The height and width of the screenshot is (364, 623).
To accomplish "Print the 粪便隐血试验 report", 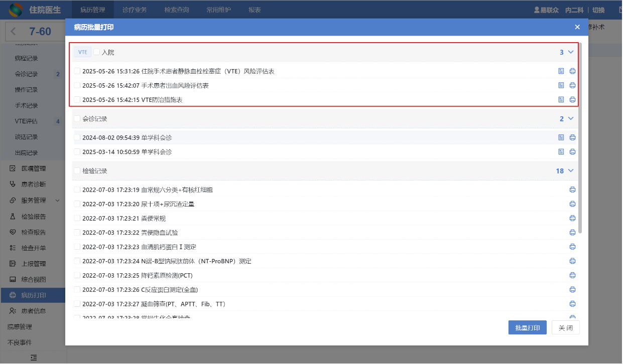I will point(572,232).
